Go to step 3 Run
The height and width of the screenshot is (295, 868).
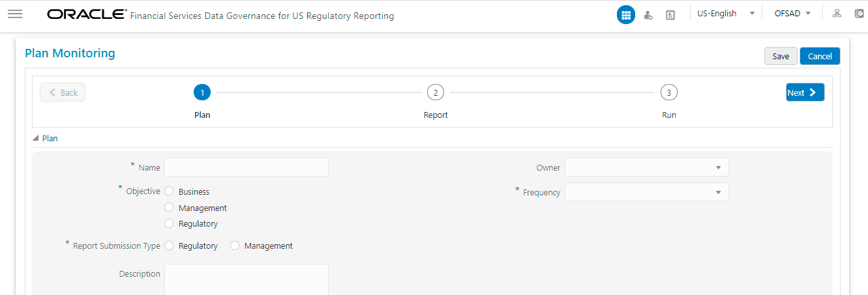[x=668, y=92]
